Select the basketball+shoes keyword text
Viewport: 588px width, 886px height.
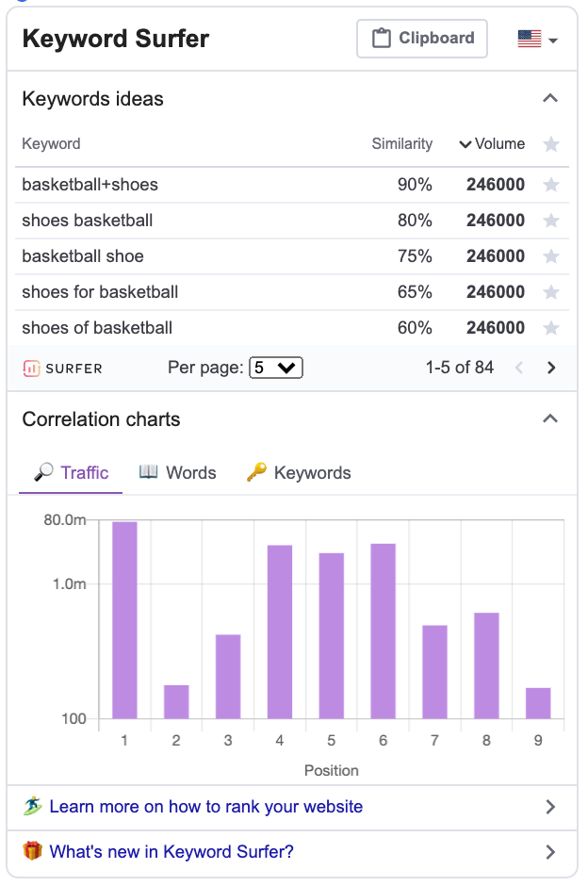coord(90,185)
